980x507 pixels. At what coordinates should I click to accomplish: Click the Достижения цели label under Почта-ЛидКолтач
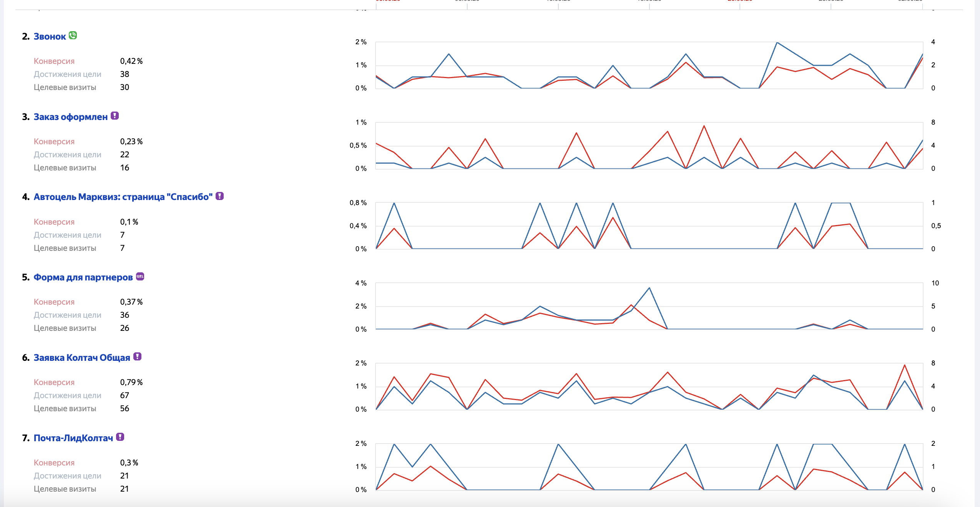[x=68, y=476]
